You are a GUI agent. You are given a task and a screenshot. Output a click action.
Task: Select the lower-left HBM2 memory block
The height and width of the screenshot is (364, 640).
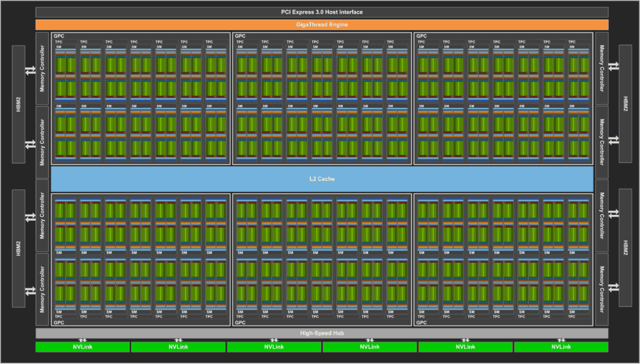[x=19, y=248]
